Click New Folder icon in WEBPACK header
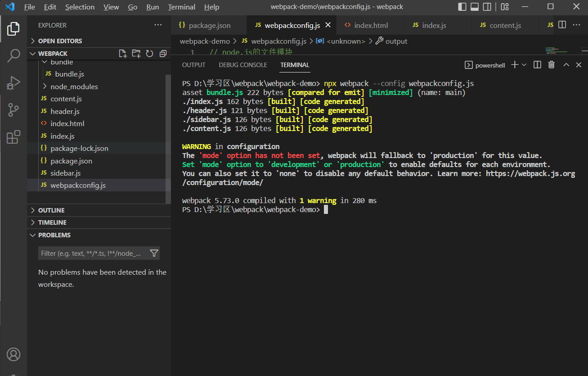 pyautogui.click(x=136, y=54)
